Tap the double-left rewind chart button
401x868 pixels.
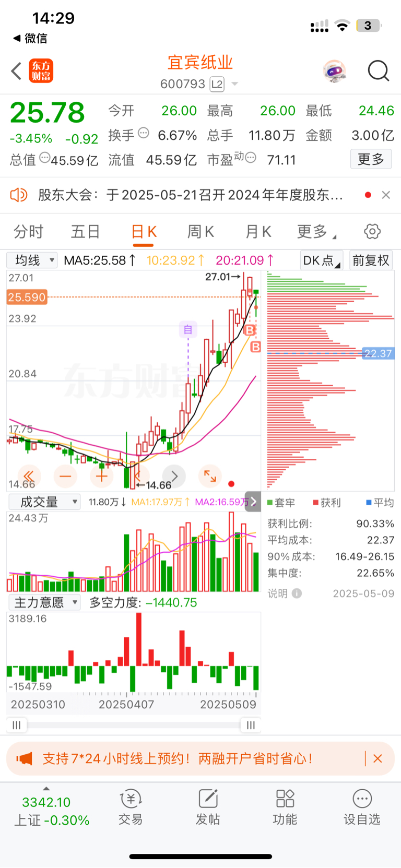click(x=29, y=476)
